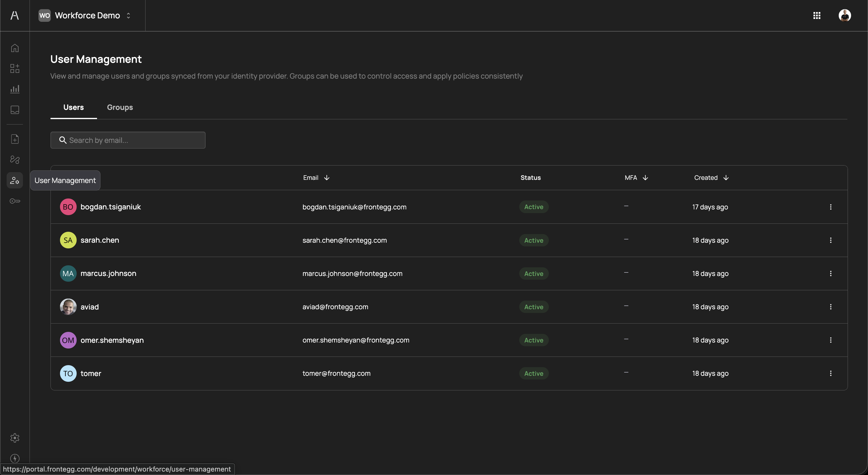Open the settings gear at sidebar bottom
Screen dimensions: 868x475
(15, 438)
